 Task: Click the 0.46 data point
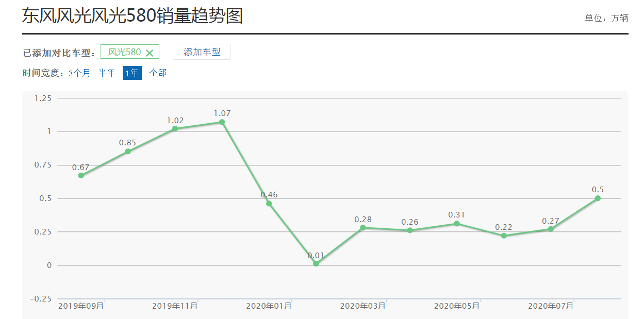[x=269, y=204]
